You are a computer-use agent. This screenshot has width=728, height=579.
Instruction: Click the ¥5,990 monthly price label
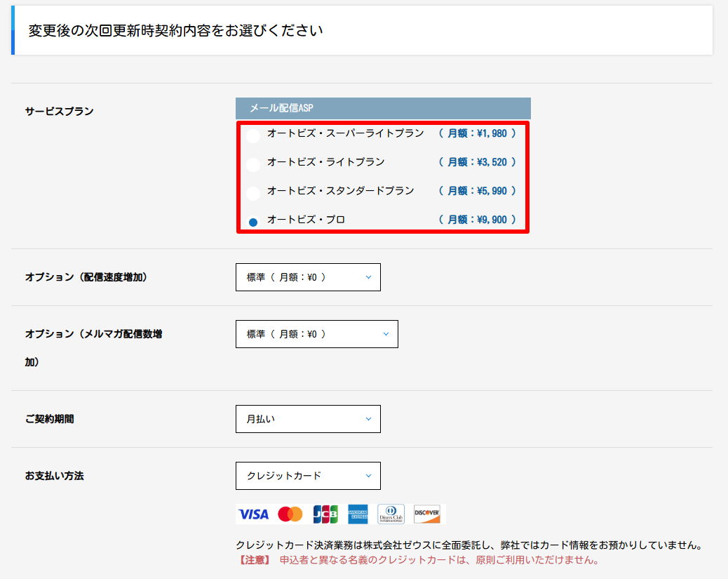[477, 191]
